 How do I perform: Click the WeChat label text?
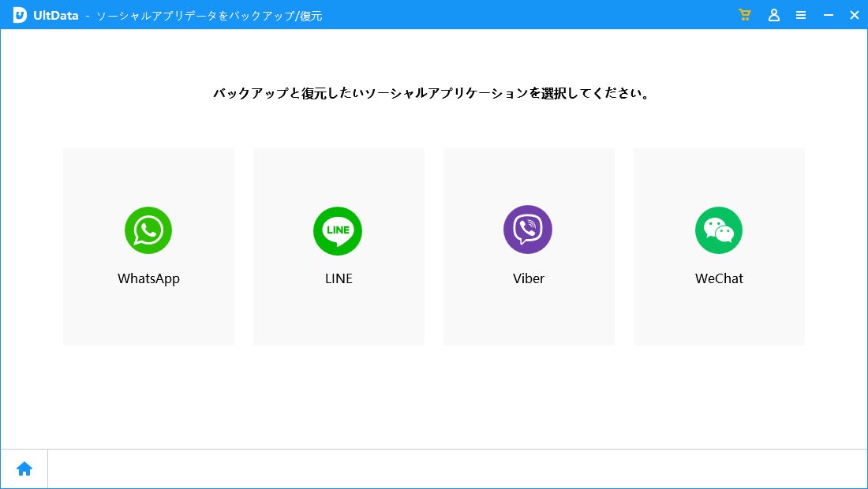click(x=719, y=278)
